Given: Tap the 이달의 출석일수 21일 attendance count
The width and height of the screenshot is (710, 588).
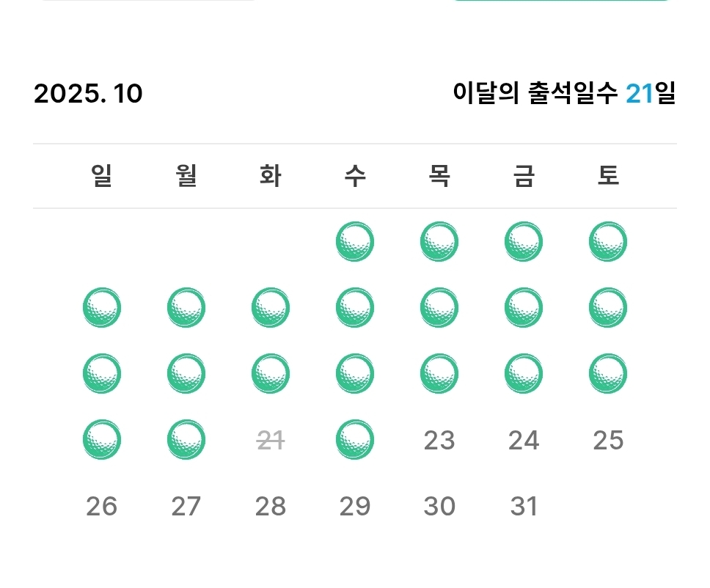Looking at the screenshot, I should (x=563, y=94).
